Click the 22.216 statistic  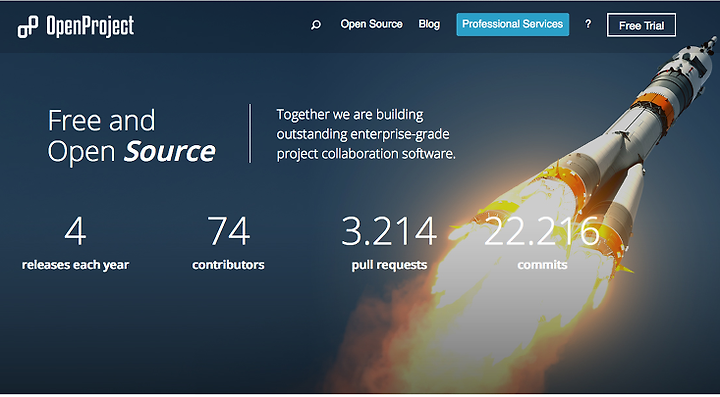click(x=542, y=231)
